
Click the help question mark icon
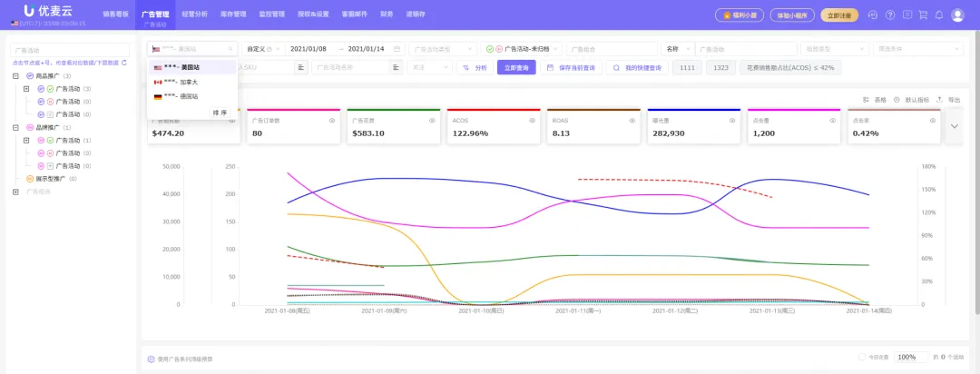(x=890, y=15)
